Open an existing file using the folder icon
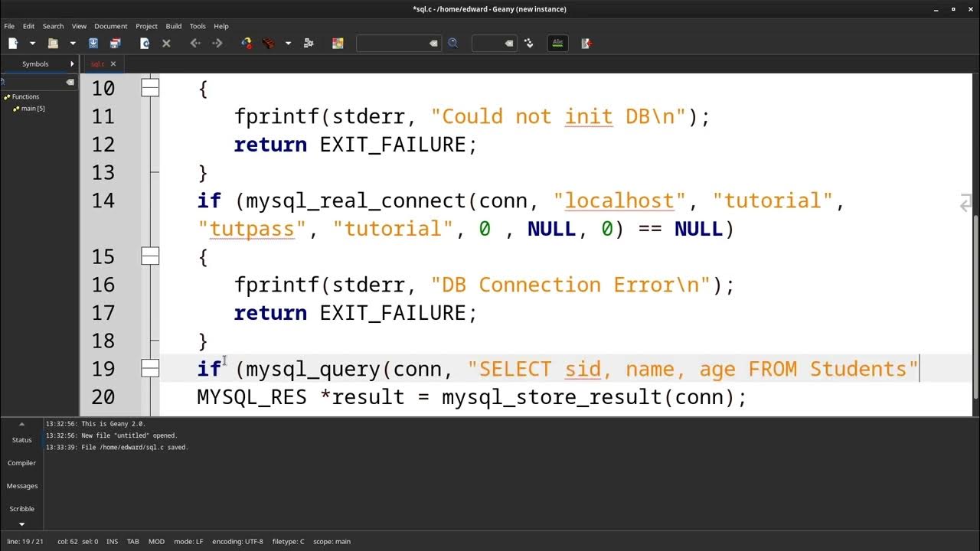 [53, 44]
